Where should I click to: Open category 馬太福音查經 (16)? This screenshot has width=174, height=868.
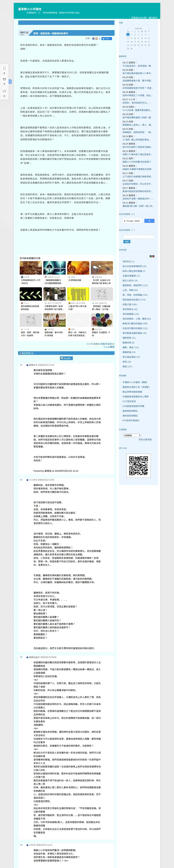pyautogui.click(x=131, y=357)
